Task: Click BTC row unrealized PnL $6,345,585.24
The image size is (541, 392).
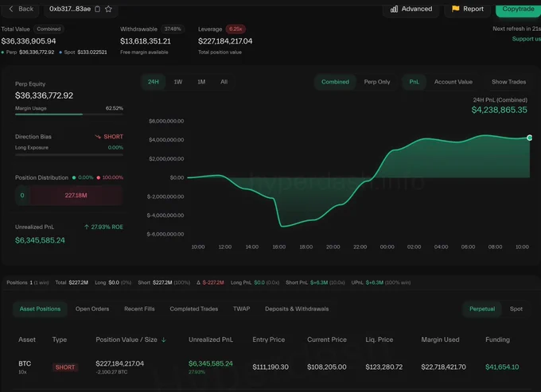Action: pos(211,363)
